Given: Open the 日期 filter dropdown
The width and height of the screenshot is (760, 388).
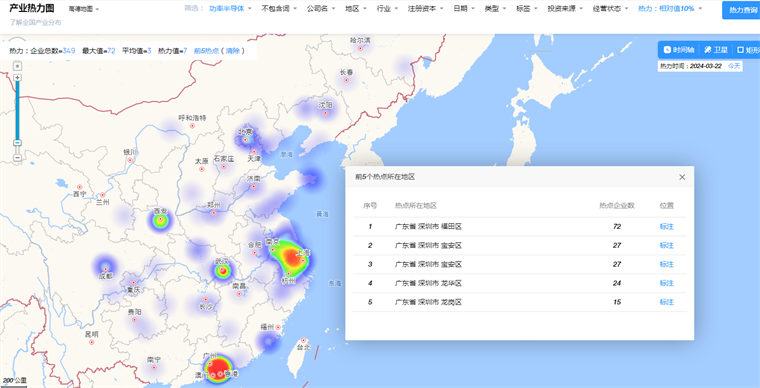Looking at the screenshot, I should [464, 9].
